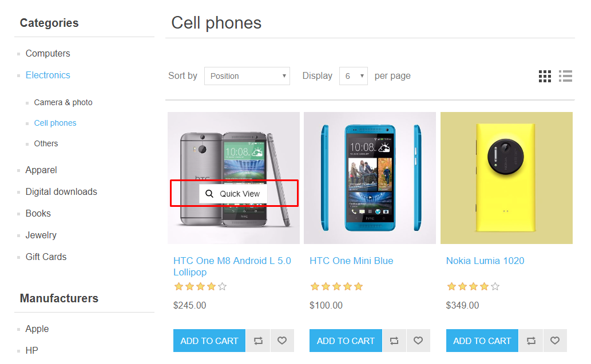Filter by Apple manufacturer
Screen dimensions: 591x364
pyautogui.click(x=37, y=329)
